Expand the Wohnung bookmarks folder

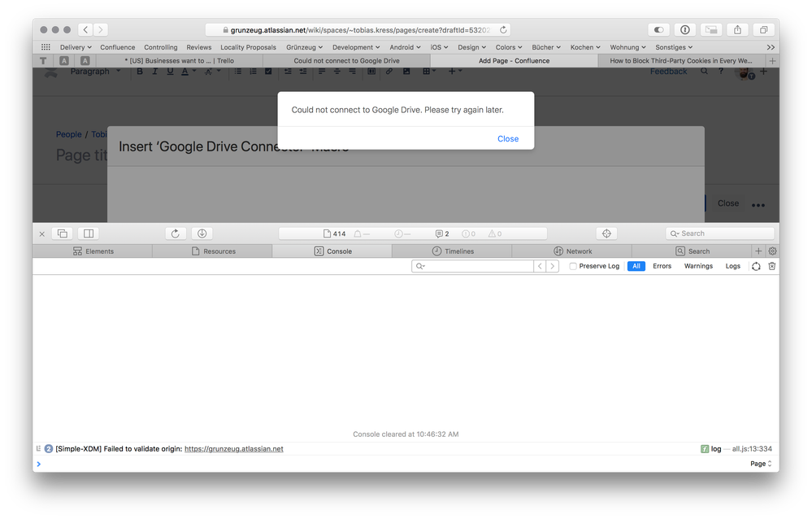point(627,47)
